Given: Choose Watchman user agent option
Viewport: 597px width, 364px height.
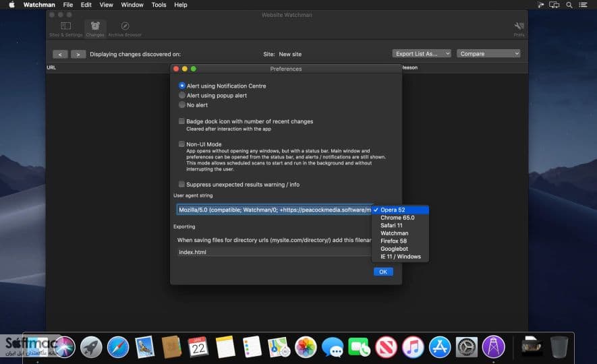Looking at the screenshot, I should pyautogui.click(x=400, y=233).
